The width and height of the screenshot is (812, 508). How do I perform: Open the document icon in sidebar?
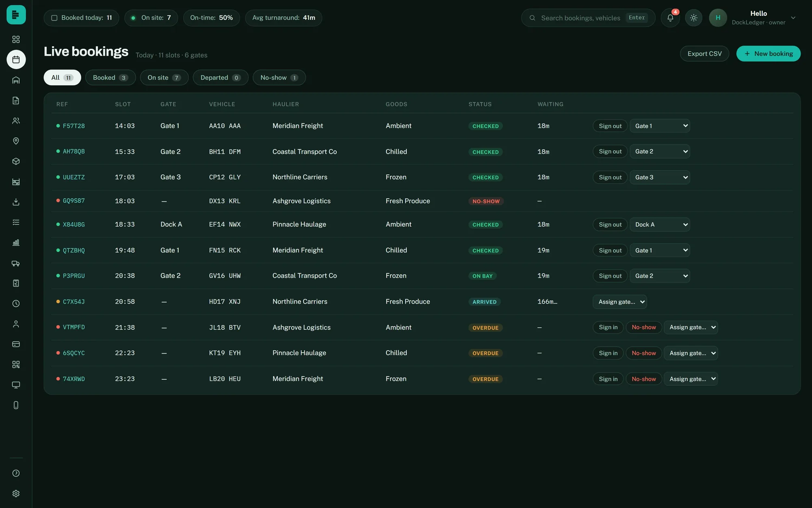pos(16,100)
